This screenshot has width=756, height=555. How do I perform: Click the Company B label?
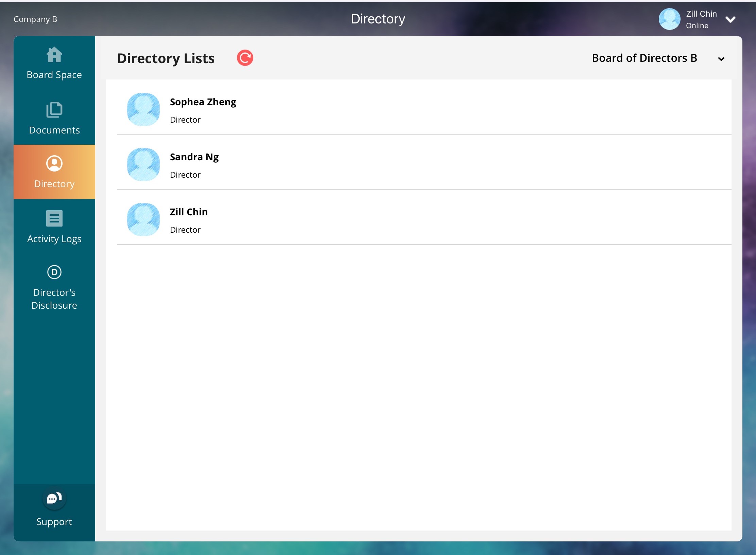[35, 19]
